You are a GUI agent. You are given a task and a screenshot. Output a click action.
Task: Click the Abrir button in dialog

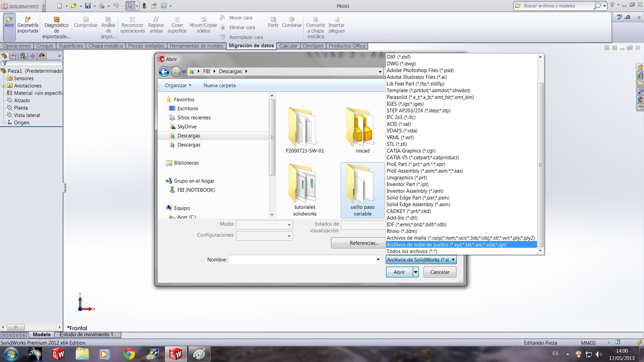399,272
